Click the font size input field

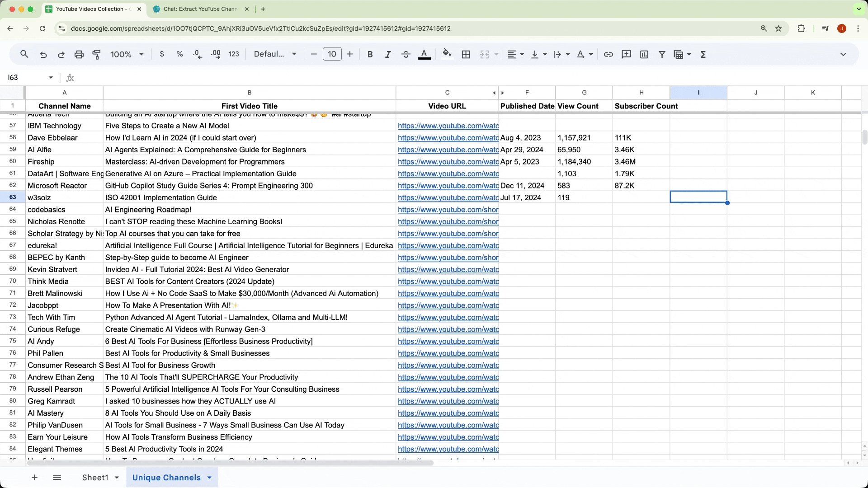pyautogui.click(x=332, y=54)
